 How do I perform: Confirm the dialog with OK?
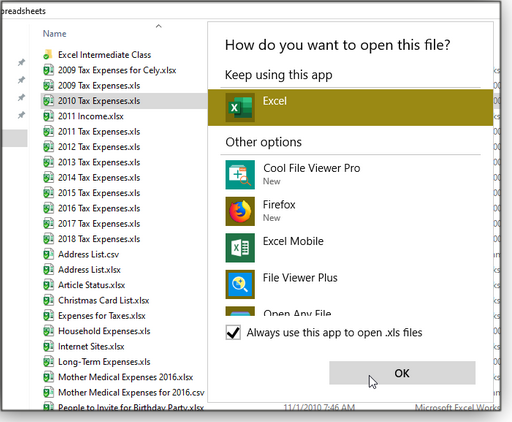click(x=402, y=373)
